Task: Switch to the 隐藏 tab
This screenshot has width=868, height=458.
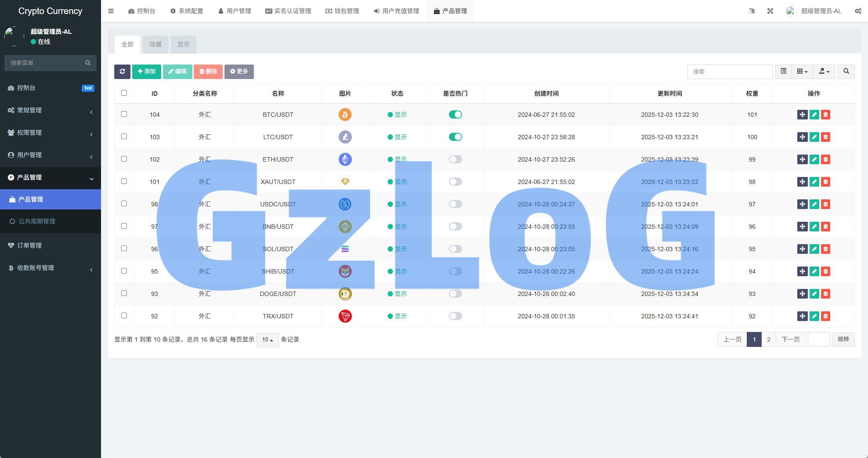Action: coord(155,44)
